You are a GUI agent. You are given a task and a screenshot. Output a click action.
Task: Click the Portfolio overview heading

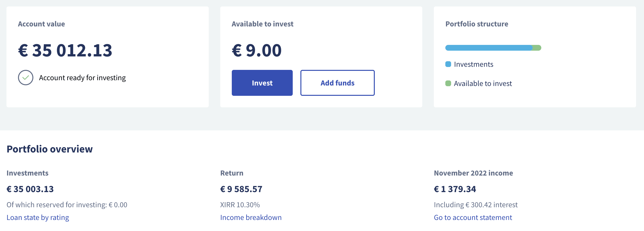49,149
